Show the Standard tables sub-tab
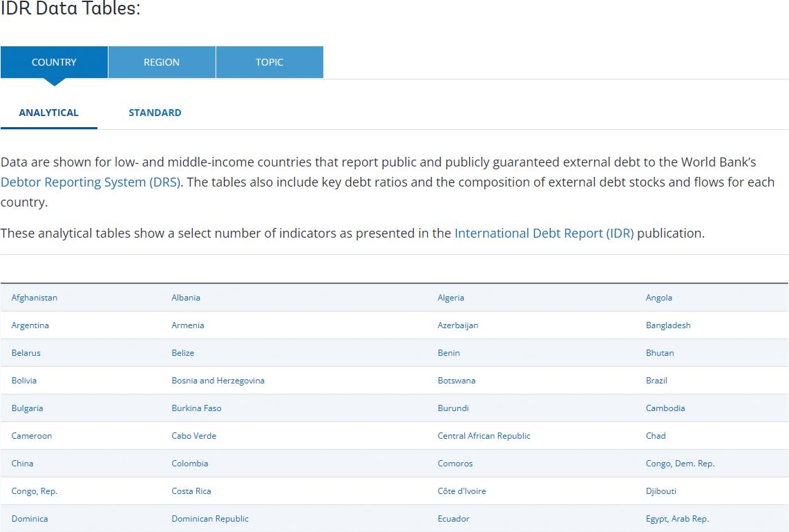The image size is (789, 532). [155, 113]
